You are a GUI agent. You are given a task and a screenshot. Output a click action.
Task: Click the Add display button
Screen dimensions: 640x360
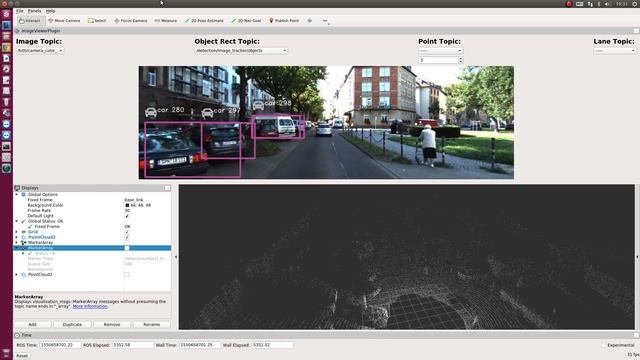tap(32, 324)
